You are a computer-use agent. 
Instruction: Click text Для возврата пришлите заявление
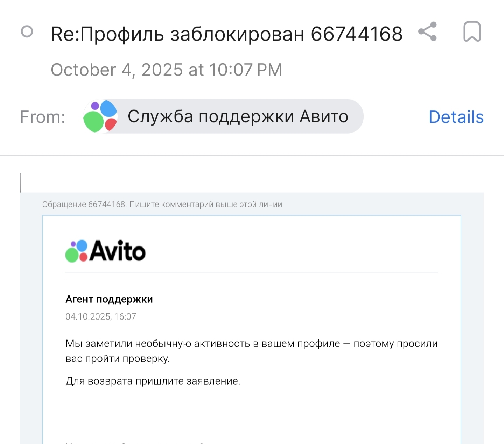coord(153,381)
